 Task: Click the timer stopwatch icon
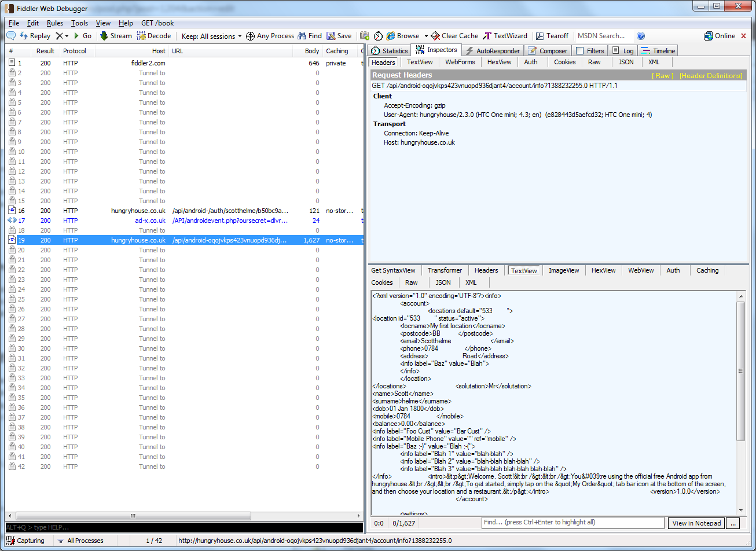(x=378, y=36)
